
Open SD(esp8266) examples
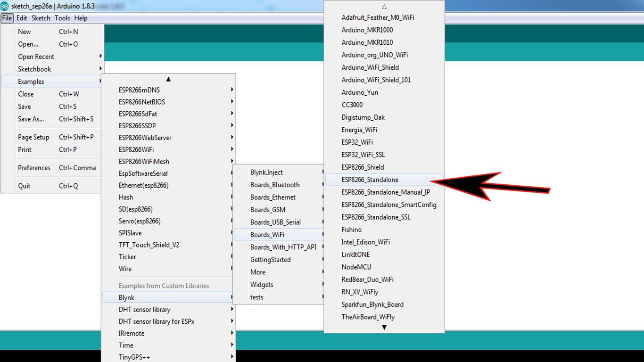tap(168, 209)
